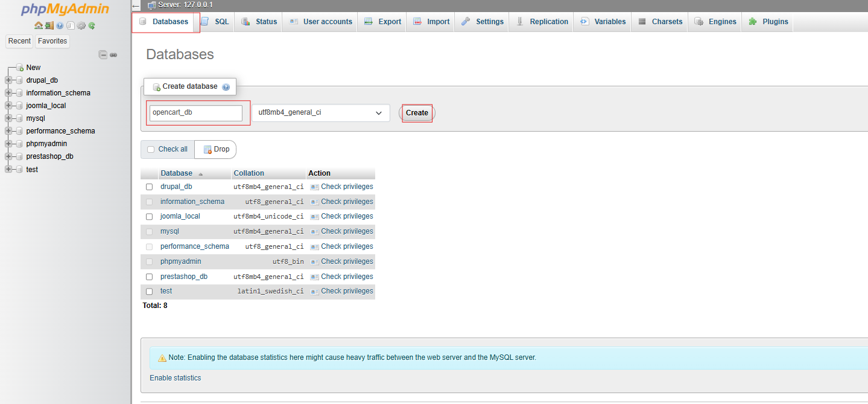Select the prestashop_db row checkbox
Image resolution: width=868 pixels, height=404 pixels.
click(149, 277)
